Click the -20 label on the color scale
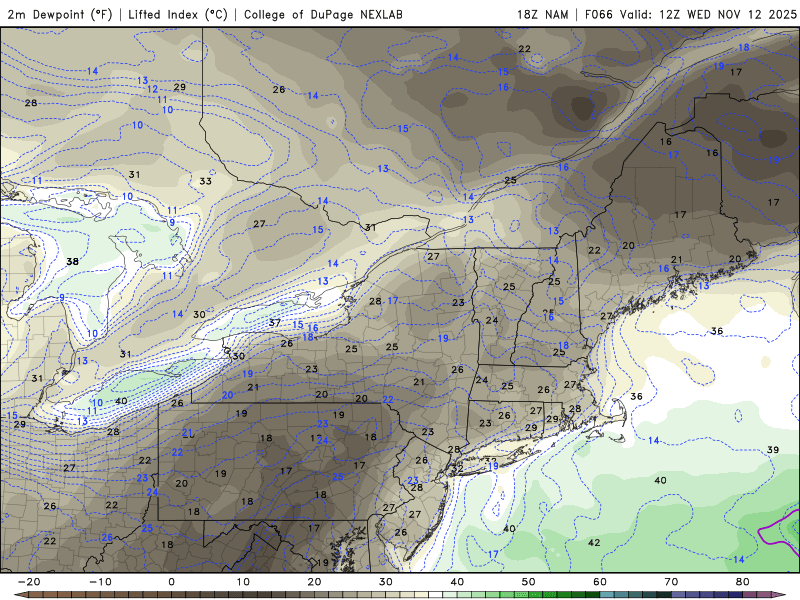Image resolution: width=800 pixels, height=600 pixels. pos(29,582)
